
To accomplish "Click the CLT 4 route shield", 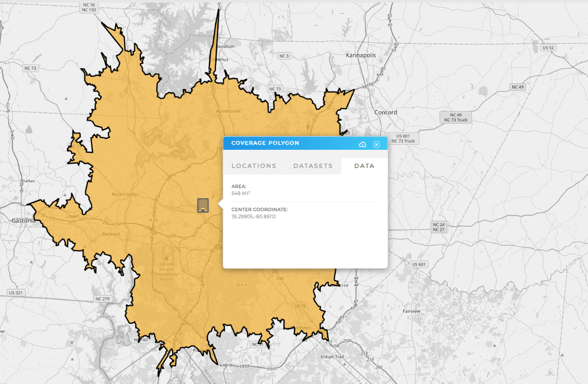I will pyautogui.click(x=241, y=285).
